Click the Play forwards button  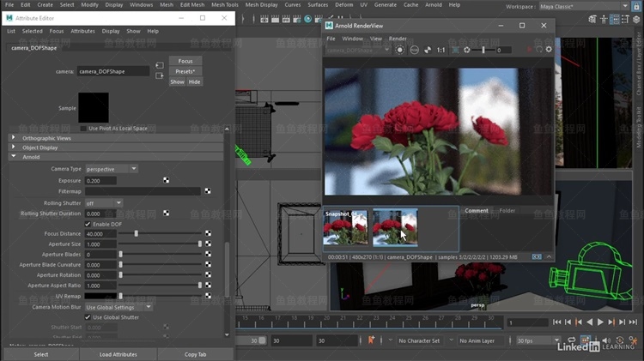(600, 322)
